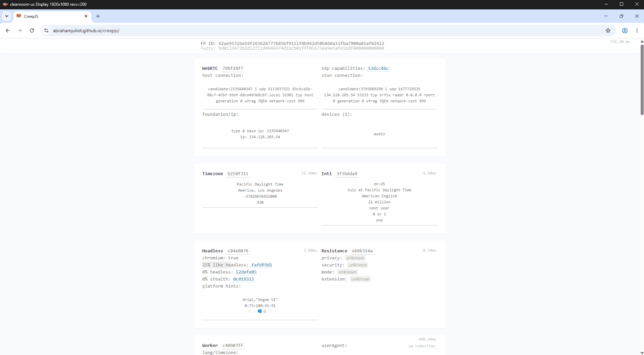Screen dimensions: 644x355
Task: Open the Intl hash 3f3bdda9
Action: 347,174
